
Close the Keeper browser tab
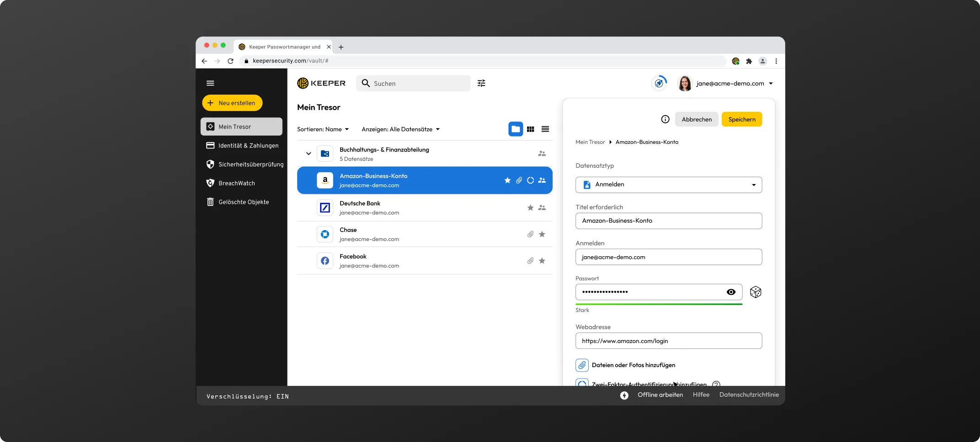click(329, 47)
